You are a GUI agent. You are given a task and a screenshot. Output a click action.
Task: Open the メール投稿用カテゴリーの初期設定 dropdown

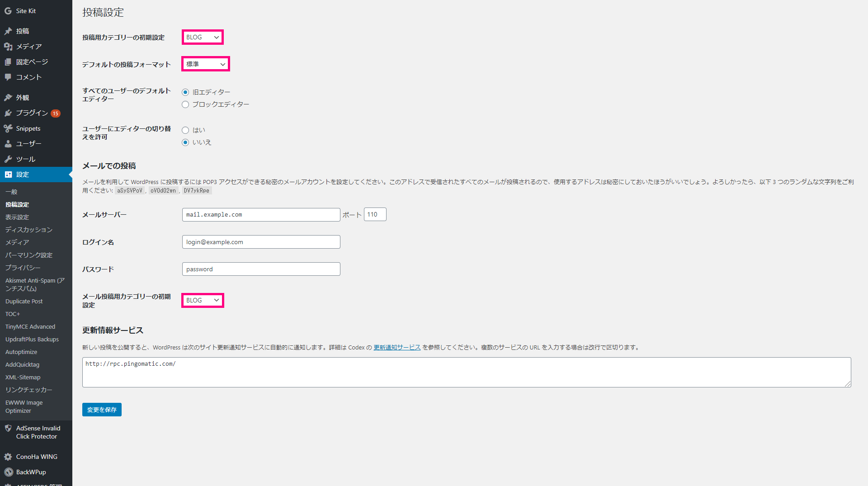203,300
